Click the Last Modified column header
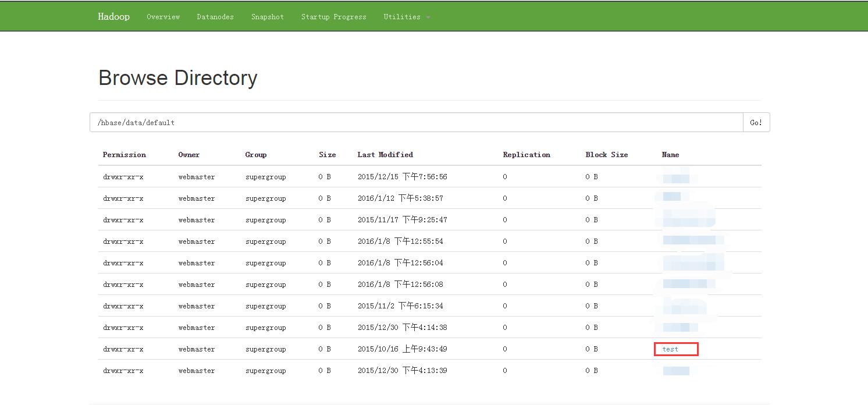Screen dimensions: 868x412 [385, 155]
